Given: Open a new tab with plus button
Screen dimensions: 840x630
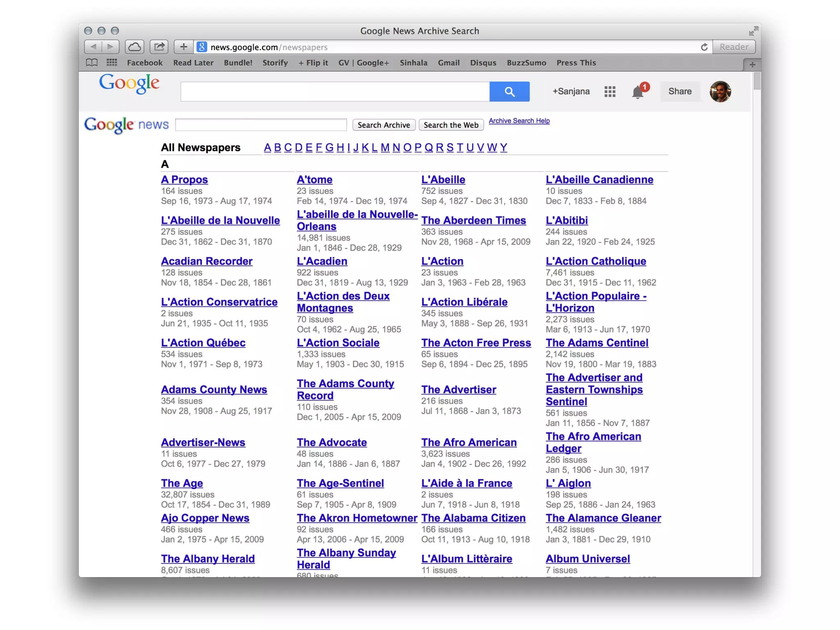Looking at the screenshot, I should tap(752, 64).
